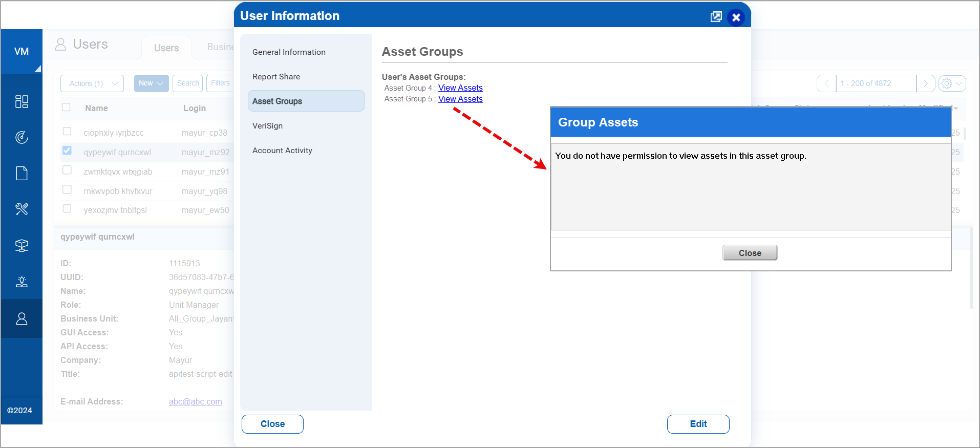Viewport: 980px width, 448px height.
Task: Click the Users page heading icon
Action: [60, 45]
